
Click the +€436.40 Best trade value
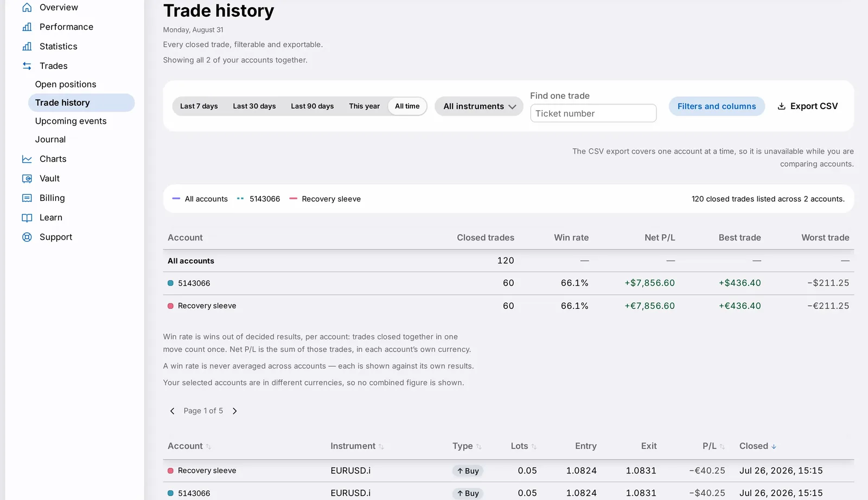point(739,306)
